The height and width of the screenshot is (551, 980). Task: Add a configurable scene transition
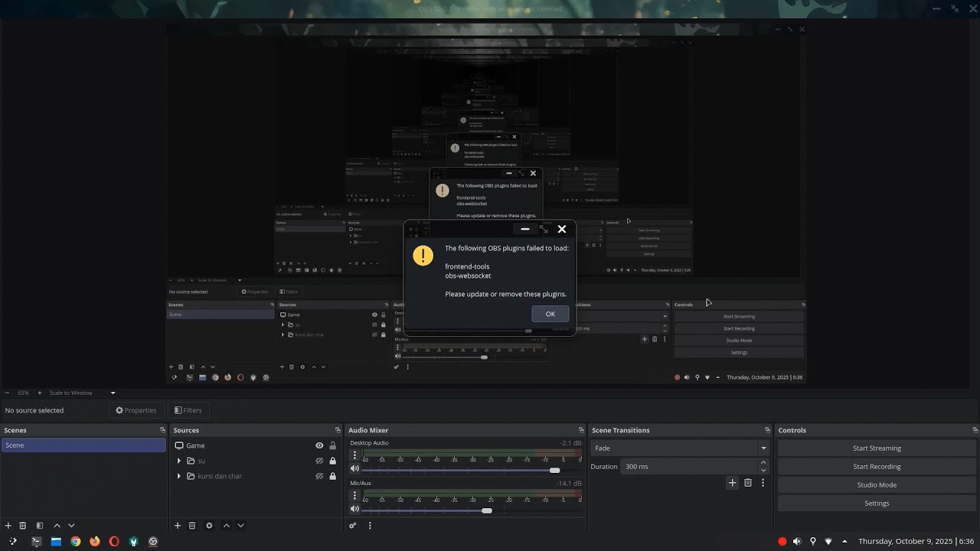coord(733,483)
